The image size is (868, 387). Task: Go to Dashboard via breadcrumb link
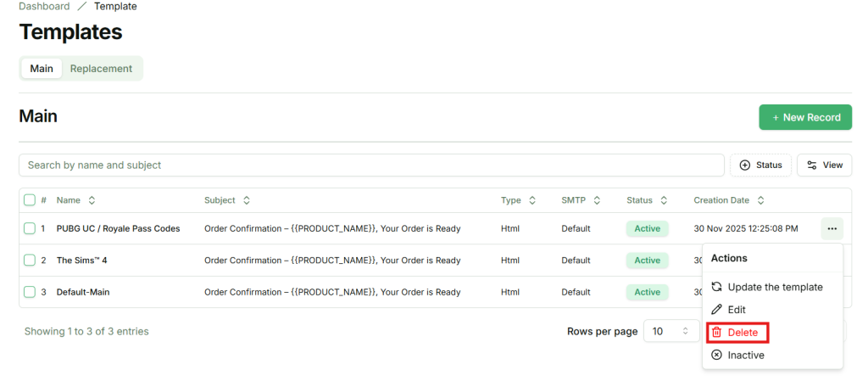tap(44, 6)
